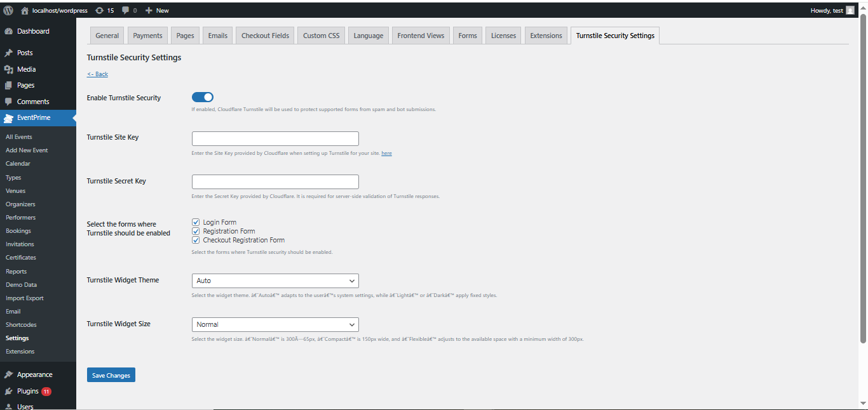Uncheck the Registration Form checkbox

pos(196,231)
